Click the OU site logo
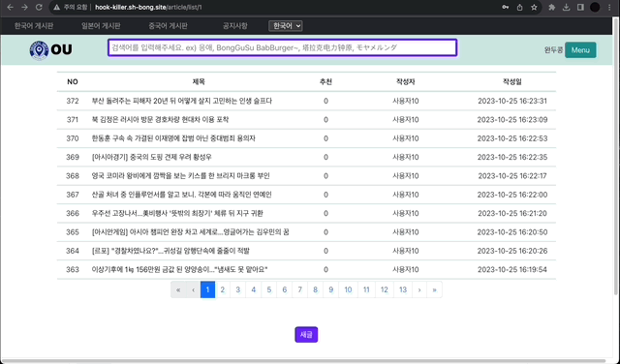Image resolution: width=620 pixels, height=364 pixels. [x=50, y=49]
